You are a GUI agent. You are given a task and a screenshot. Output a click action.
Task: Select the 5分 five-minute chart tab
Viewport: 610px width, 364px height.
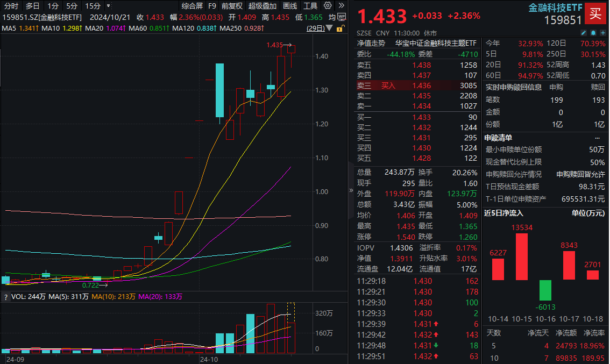72,6
